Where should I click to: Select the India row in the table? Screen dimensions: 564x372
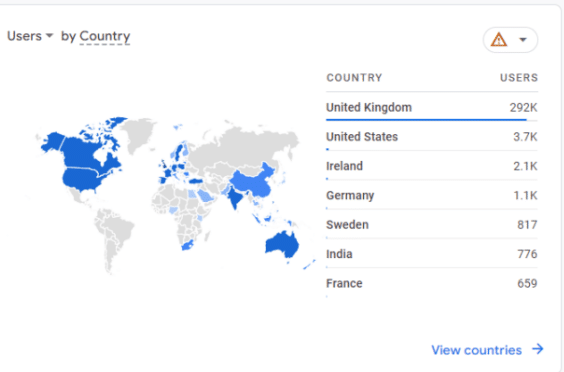(x=432, y=254)
